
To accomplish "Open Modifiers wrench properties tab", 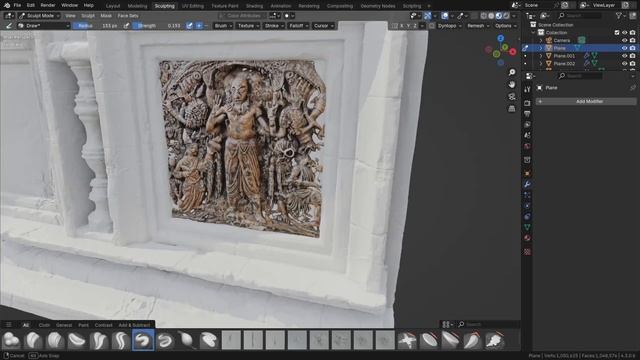I will coord(527,184).
